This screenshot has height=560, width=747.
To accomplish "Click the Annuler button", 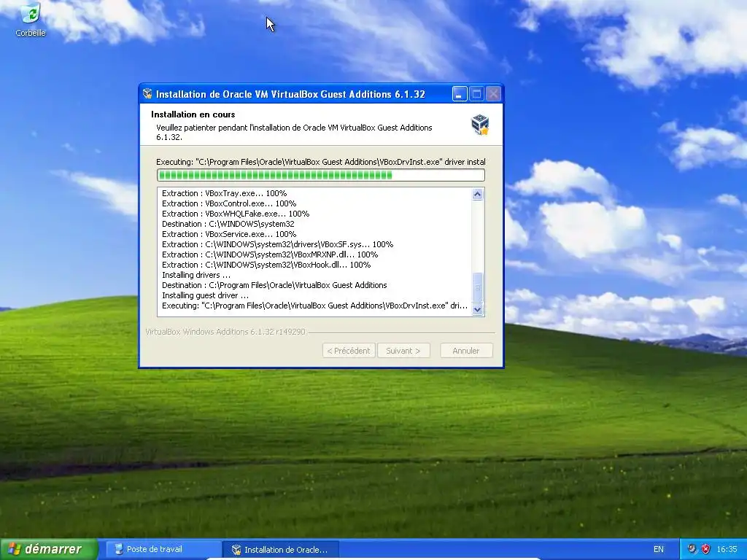I will tap(466, 351).
